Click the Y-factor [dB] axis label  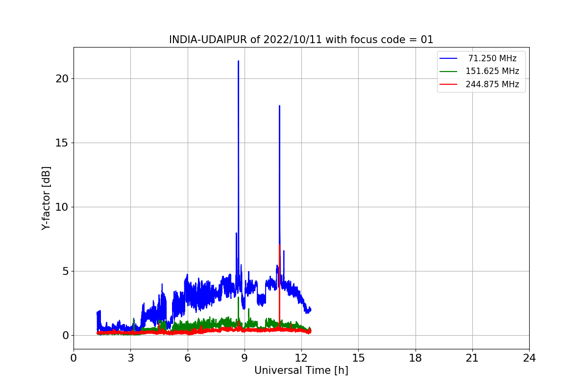[x=46, y=198]
